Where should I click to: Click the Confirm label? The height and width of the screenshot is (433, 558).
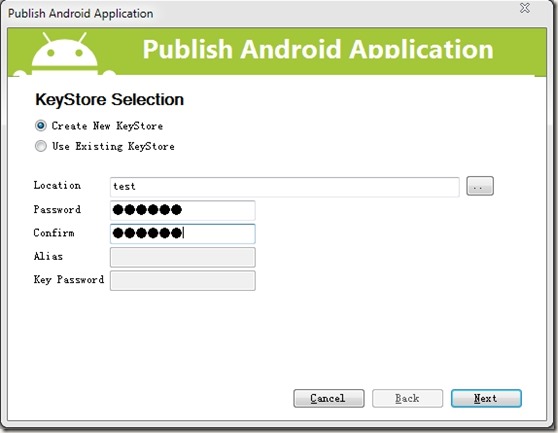click(x=54, y=233)
